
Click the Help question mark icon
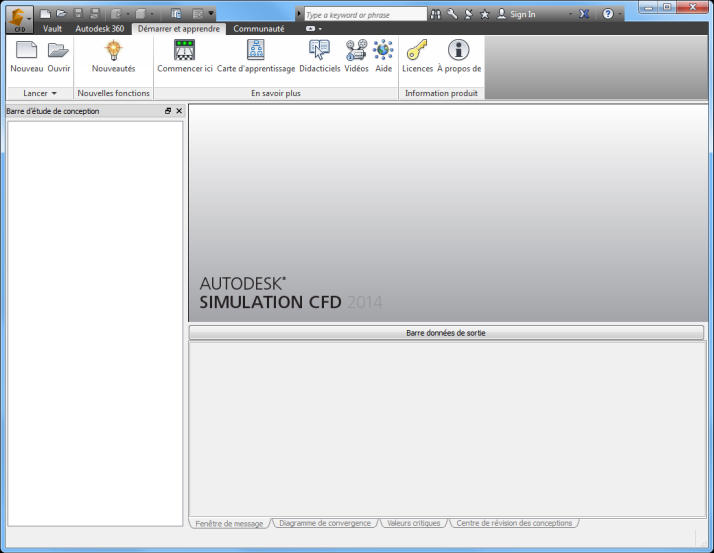(608, 14)
